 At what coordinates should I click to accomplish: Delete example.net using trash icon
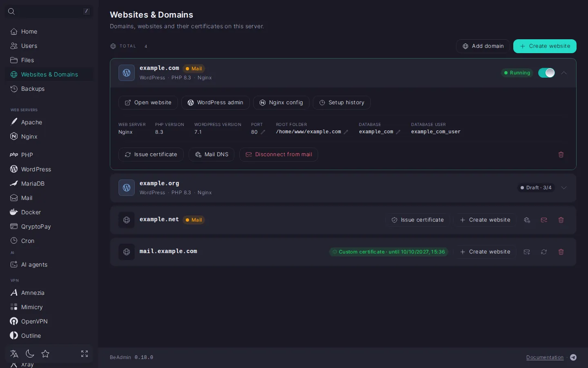pos(561,220)
